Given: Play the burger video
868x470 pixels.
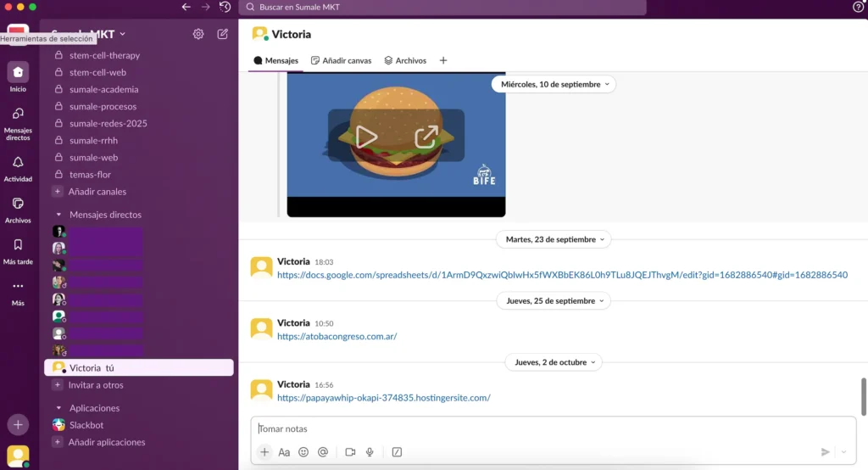Looking at the screenshot, I should tap(366, 137).
